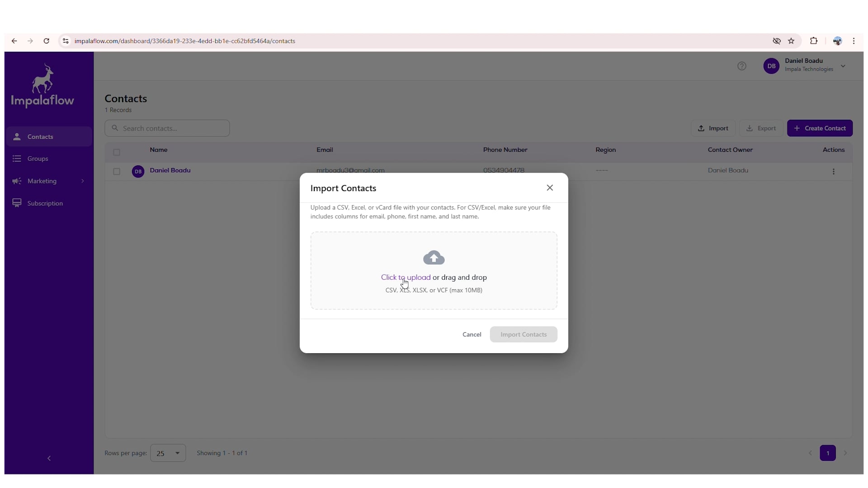Collapse the sidebar with left arrow
Screen dimensions: 868x488
click(x=49, y=458)
